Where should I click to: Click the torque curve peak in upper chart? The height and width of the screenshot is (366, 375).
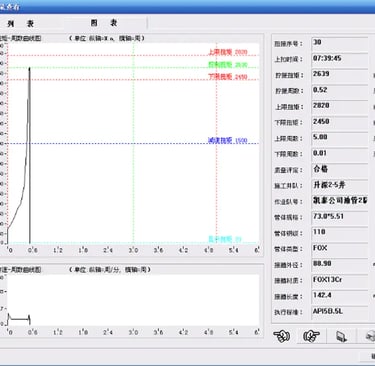(x=29, y=68)
